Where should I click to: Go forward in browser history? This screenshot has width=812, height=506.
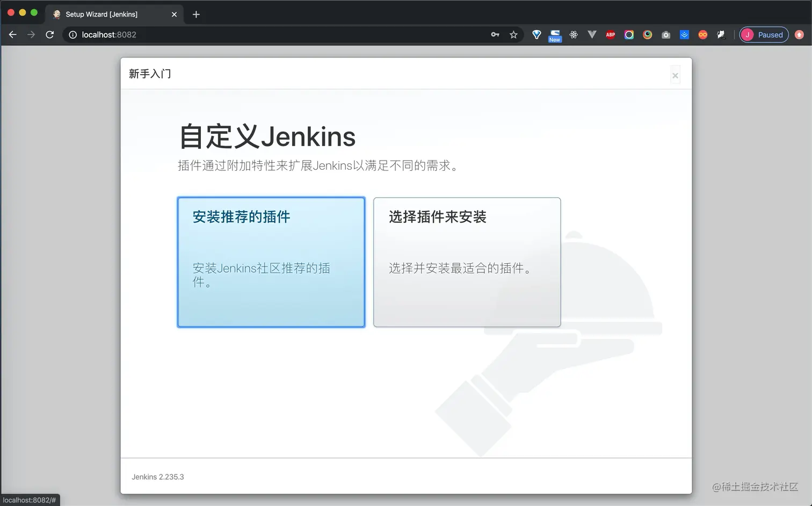coord(31,35)
